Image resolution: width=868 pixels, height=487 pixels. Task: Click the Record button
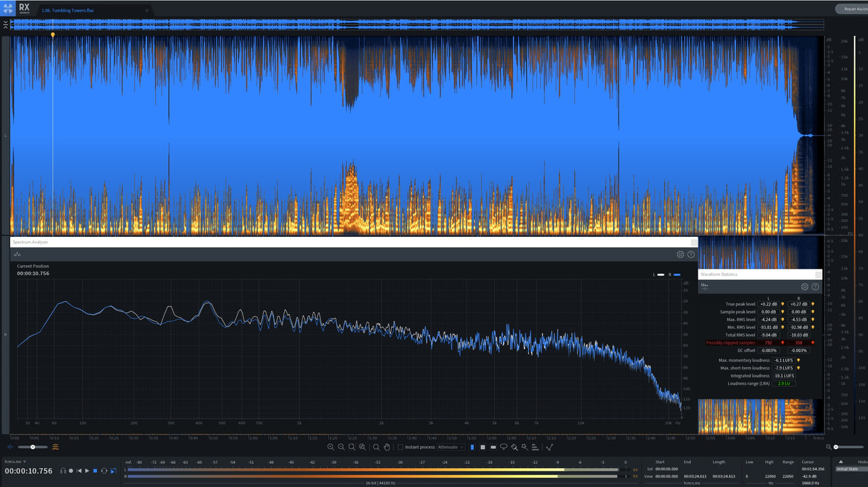pos(71,471)
